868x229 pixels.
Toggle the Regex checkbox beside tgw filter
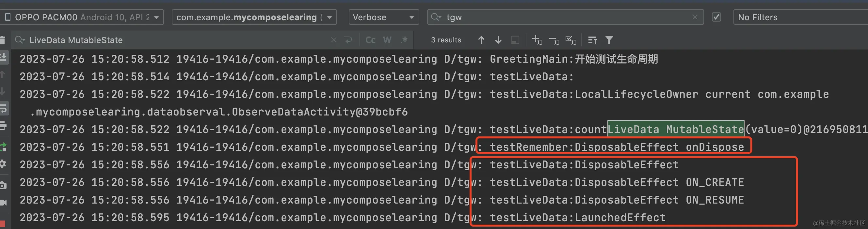point(716,17)
